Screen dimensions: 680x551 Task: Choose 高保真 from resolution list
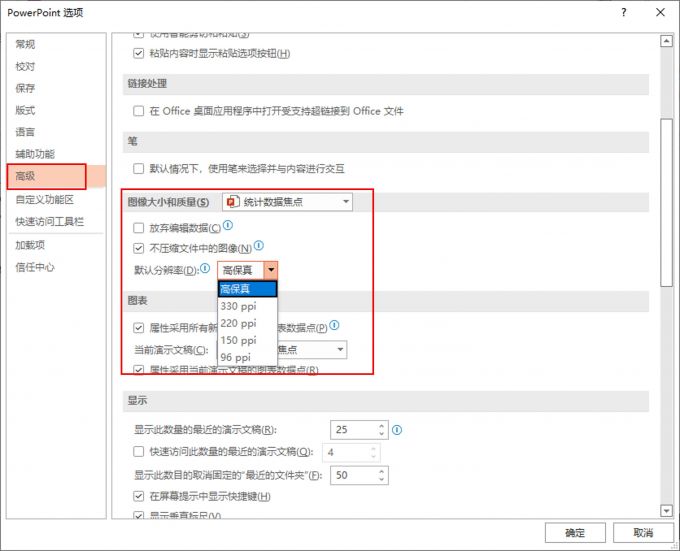247,289
